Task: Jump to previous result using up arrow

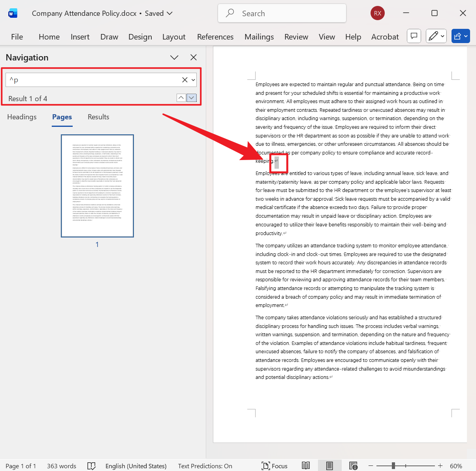Action: point(181,98)
